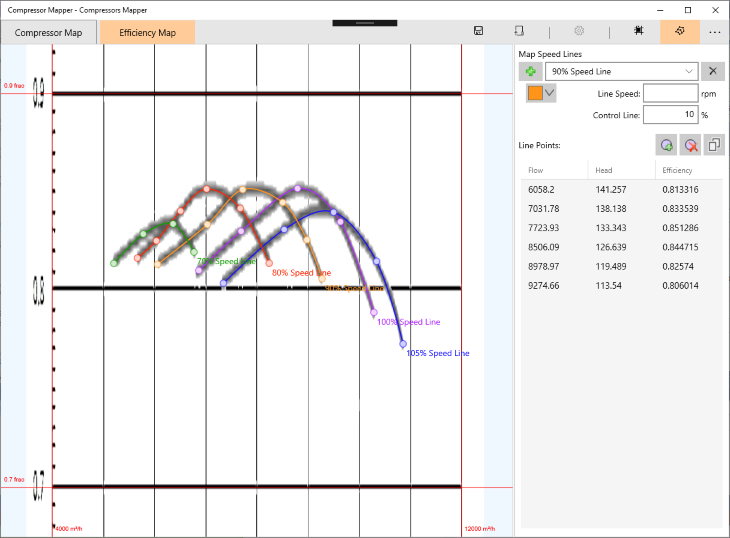Open the three-dots more options menu
Image resolution: width=730 pixels, height=538 pixels.
click(715, 32)
